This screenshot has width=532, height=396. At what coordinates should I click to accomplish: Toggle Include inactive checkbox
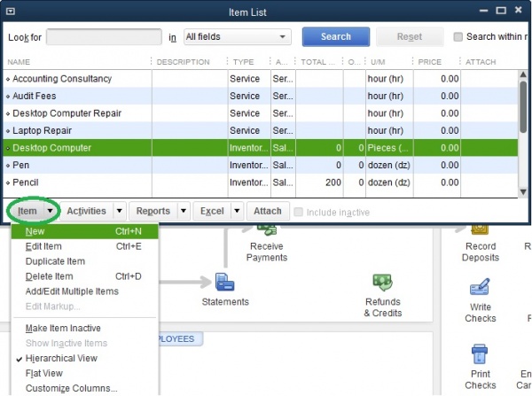tap(298, 212)
